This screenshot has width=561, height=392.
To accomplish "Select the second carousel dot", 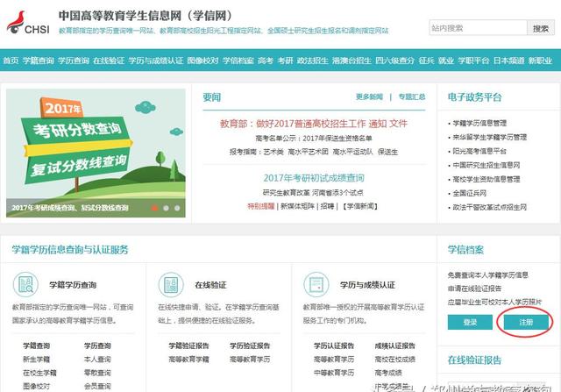I will 166,208.
